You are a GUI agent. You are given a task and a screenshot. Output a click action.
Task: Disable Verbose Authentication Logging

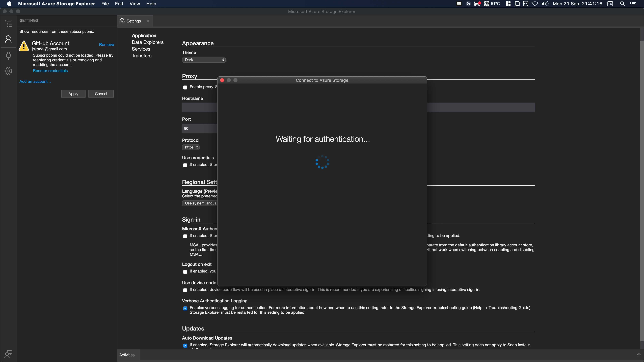coord(185,308)
